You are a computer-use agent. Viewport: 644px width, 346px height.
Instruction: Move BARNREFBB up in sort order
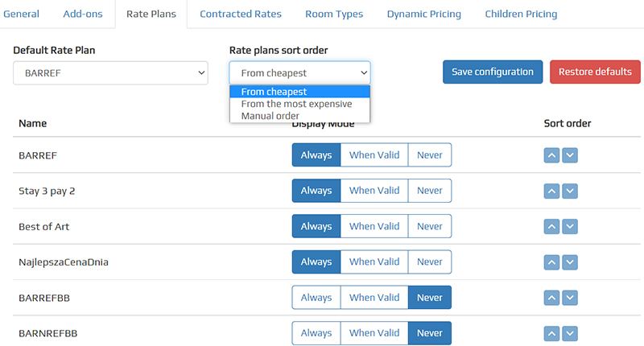tap(551, 333)
